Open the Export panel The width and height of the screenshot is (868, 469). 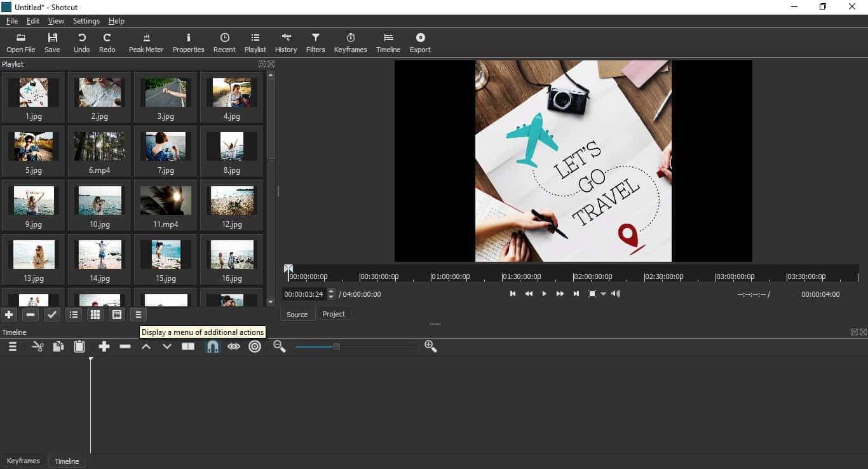coord(419,42)
